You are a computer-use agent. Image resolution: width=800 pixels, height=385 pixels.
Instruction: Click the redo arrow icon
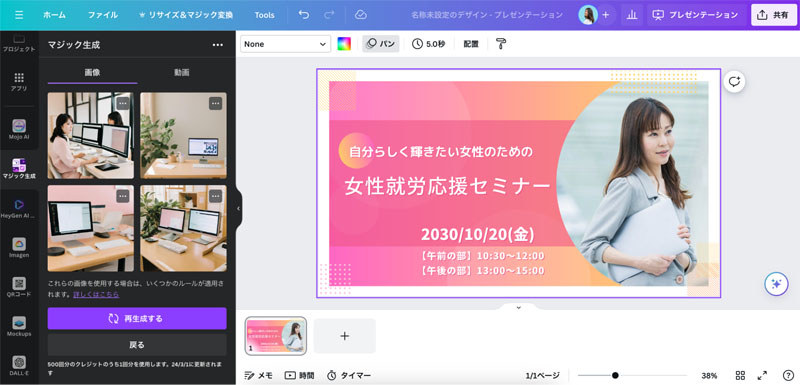329,15
